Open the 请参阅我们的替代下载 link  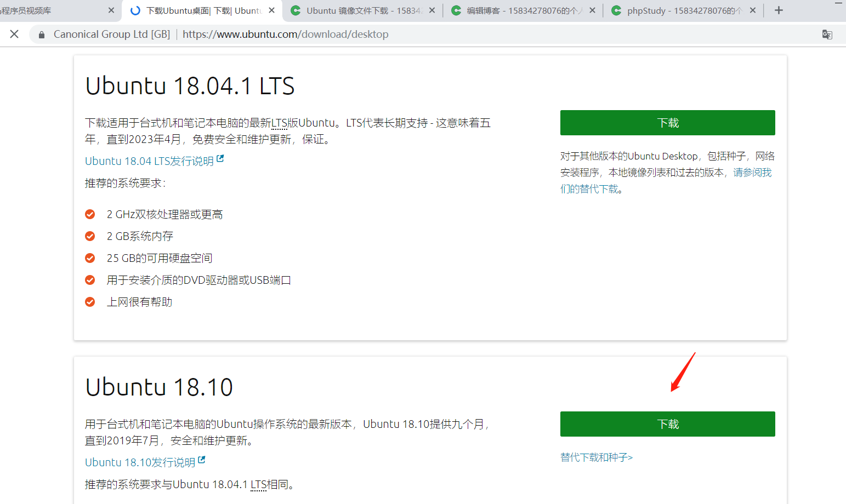pos(666,181)
